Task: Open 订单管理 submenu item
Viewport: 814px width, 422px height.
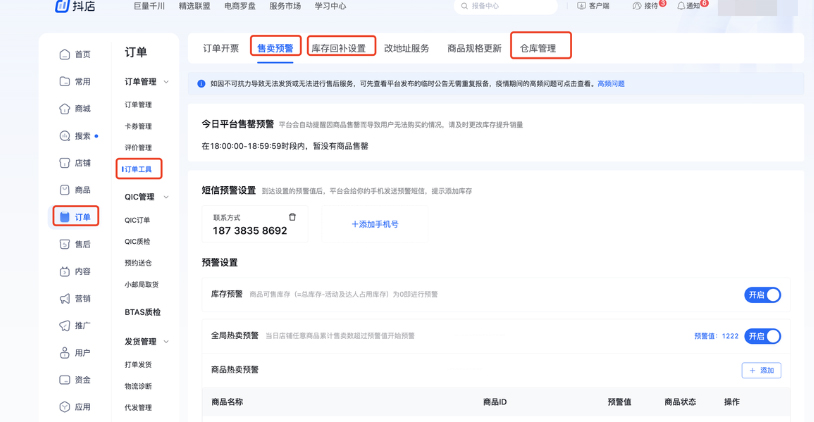Action: pyautogui.click(x=138, y=105)
